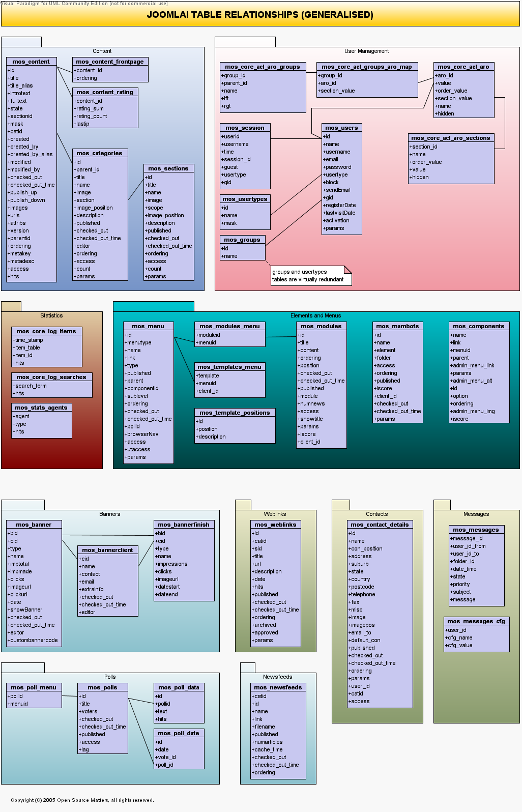
Task: Select the mos_modules_menu table header
Action: tap(229, 326)
